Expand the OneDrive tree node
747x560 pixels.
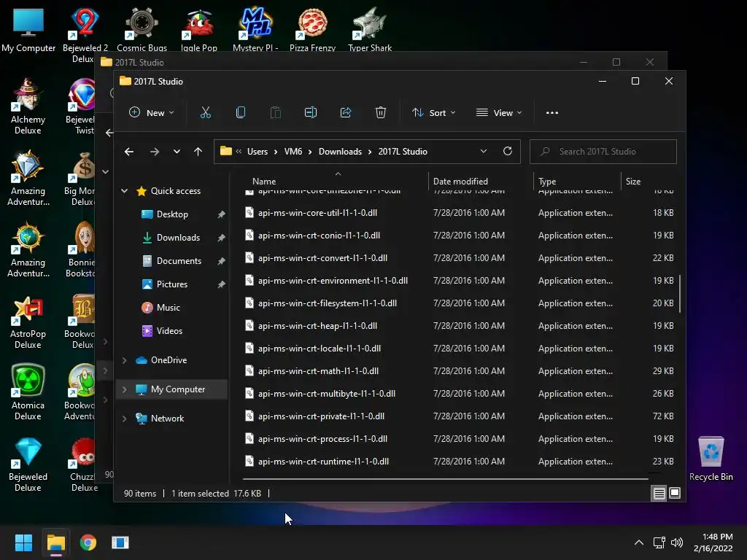click(124, 360)
